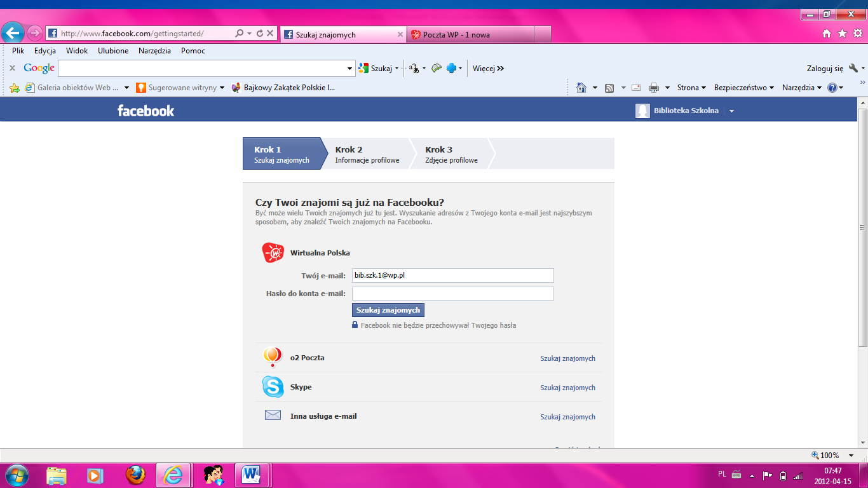Click Szukaj znajomych for Inna usługa e-mail

(x=567, y=417)
